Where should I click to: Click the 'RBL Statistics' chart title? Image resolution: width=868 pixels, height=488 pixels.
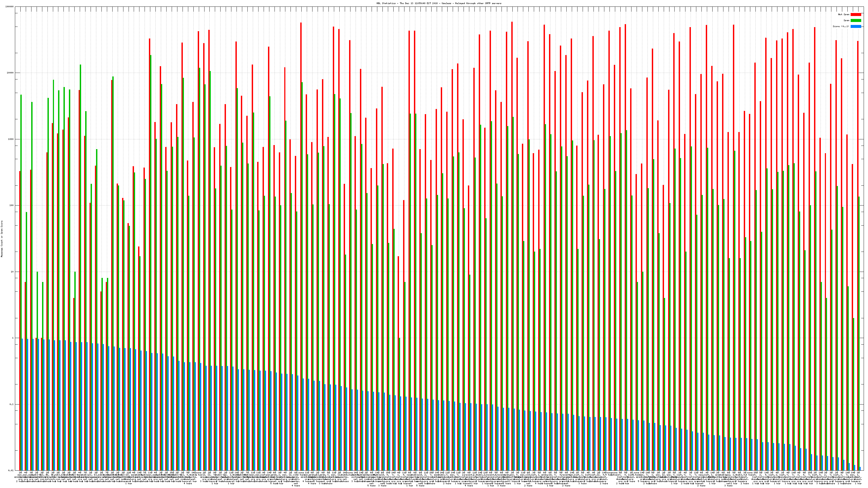386,3
